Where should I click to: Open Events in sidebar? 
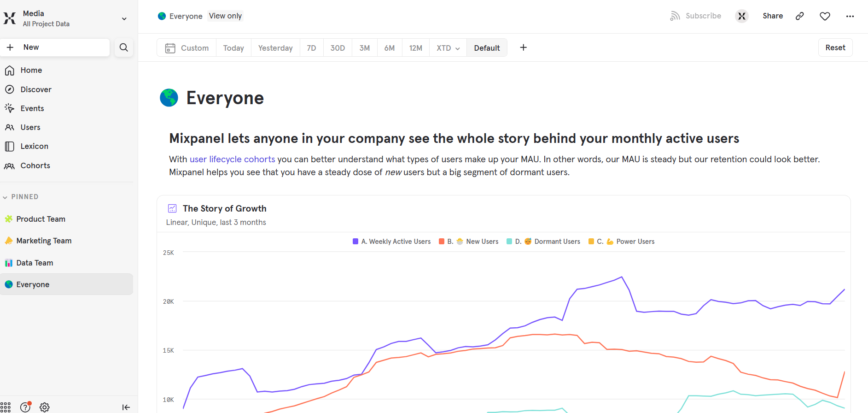click(32, 108)
